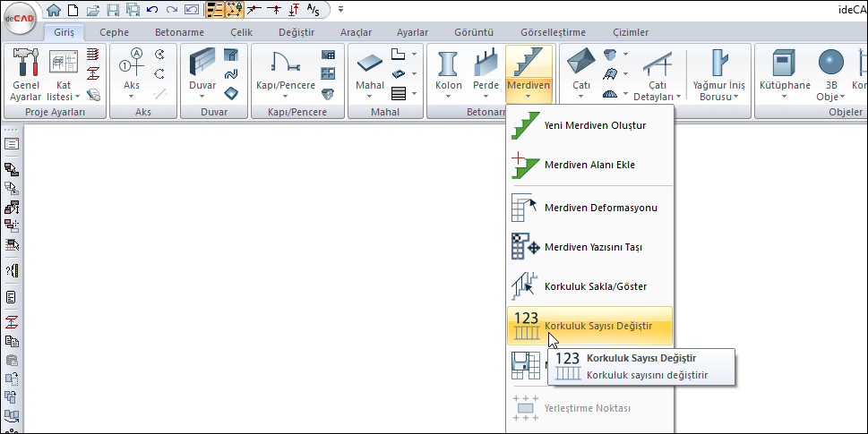Viewport: 868px width, 434px height.
Task: Click the Yağmur İniş Borusu icon
Action: click(718, 64)
